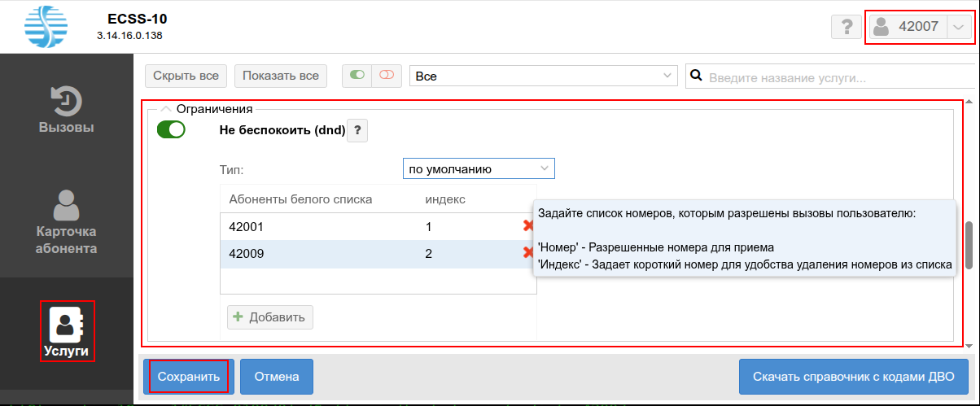Image resolution: width=980 pixels, height=406 pixels.
Task: Collapse the Ограничения section
Action: point(166,108)
